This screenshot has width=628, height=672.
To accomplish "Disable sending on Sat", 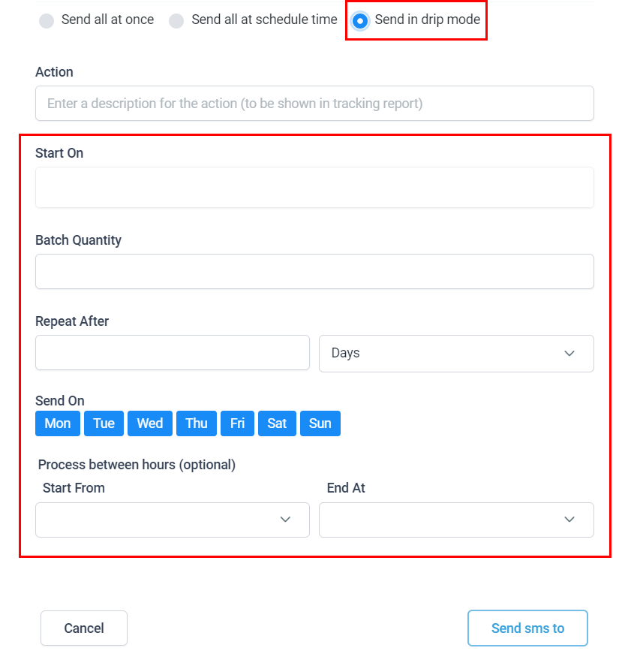I will tap(277, 423).
